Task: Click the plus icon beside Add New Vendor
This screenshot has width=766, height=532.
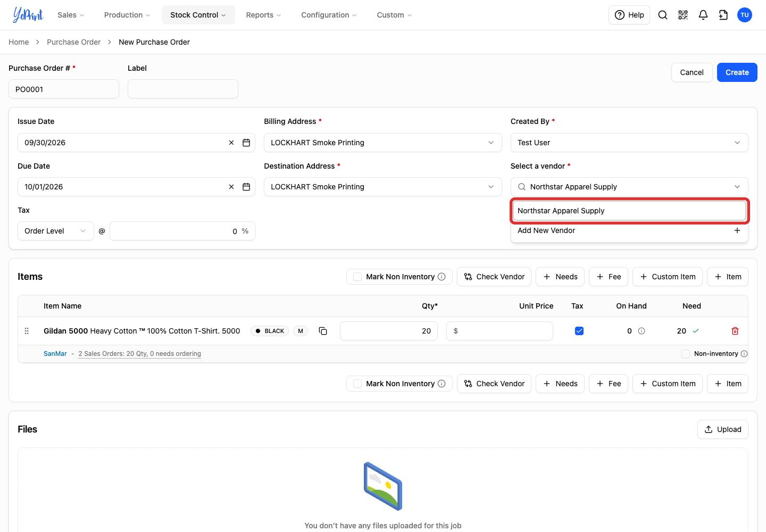Action: tap(737, 230)
